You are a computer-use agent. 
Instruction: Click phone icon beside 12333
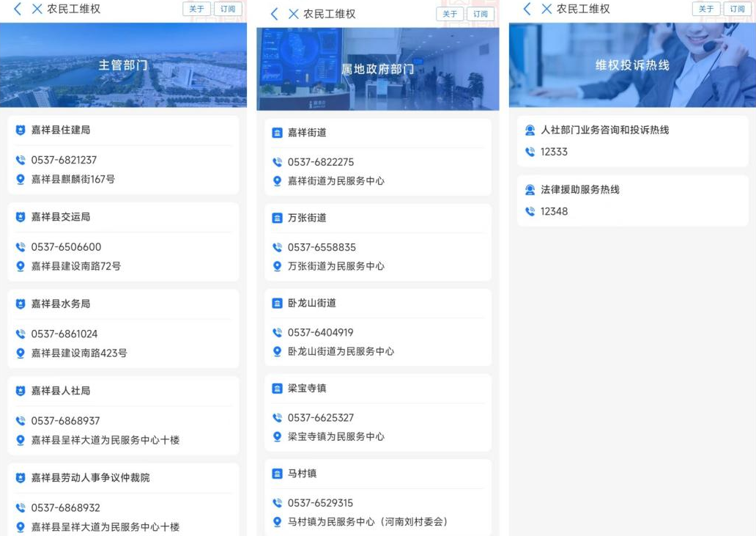tap(530, 152)
